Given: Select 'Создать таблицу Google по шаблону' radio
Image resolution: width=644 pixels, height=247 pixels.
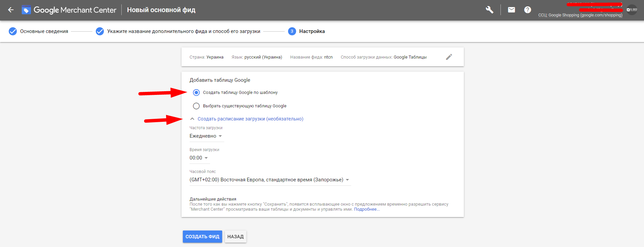Looking at the screenshot, I should pyautogui.click(x=196, y=93).
